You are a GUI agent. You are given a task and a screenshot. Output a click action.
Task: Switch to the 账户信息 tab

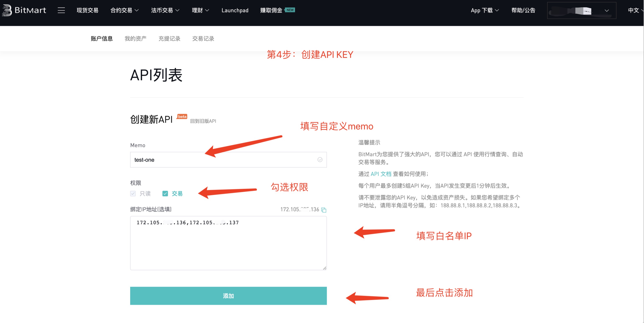pyautogui.click(x=102, y=38)
